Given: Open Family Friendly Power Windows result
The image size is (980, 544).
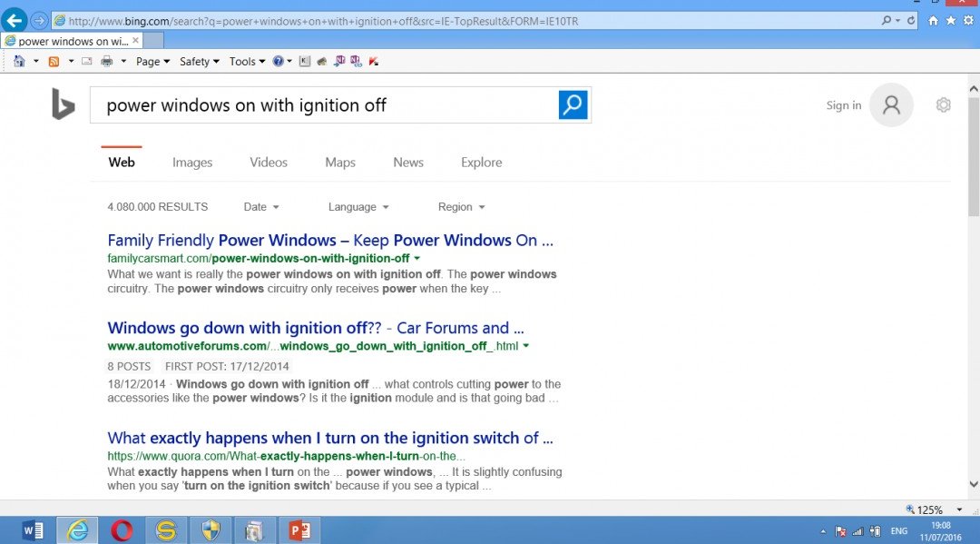Looking at the screenshot, I should 330,241.
